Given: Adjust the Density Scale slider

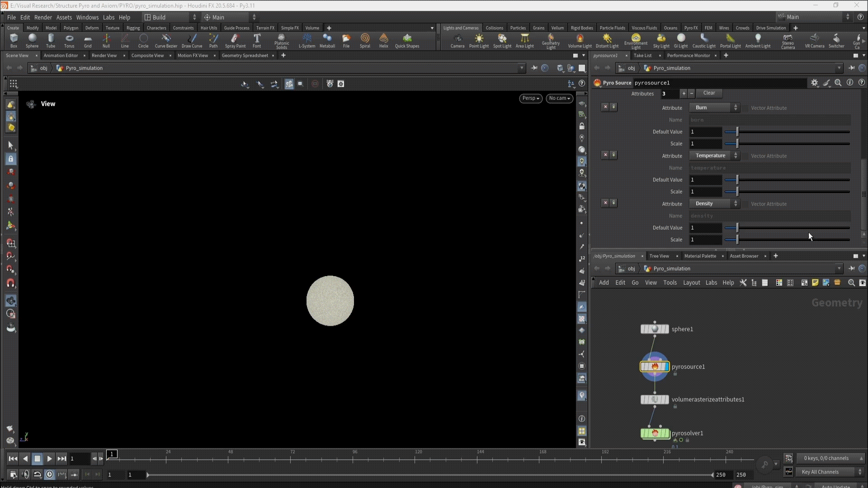Looking at the screenshot, I should click(x=737, y=239).
